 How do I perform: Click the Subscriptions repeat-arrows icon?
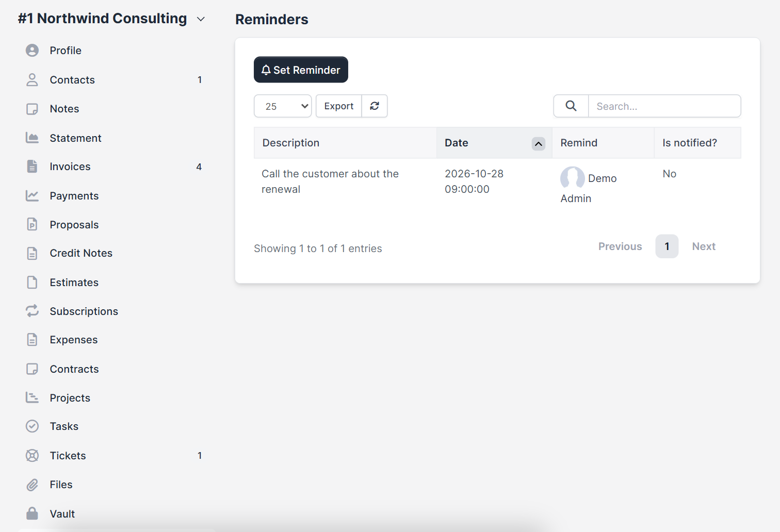[32, 311]
